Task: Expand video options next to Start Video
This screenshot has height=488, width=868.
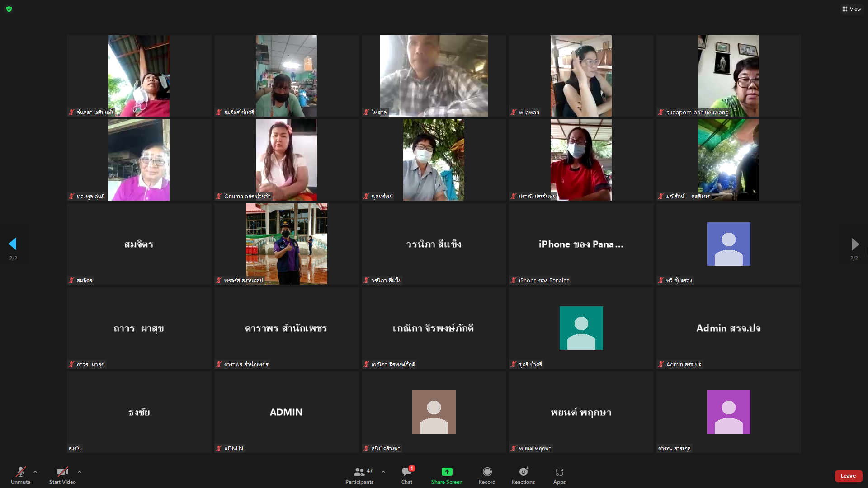Action: 80,472
